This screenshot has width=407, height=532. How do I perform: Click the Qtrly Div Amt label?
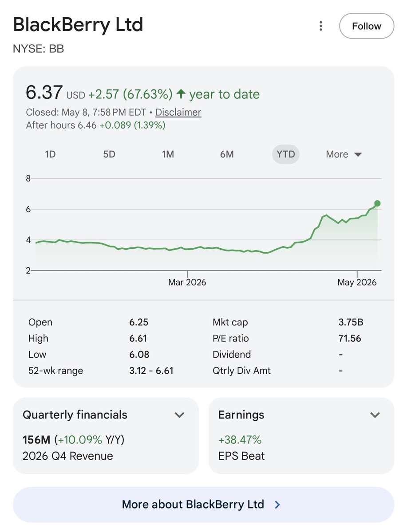point(241,370)
